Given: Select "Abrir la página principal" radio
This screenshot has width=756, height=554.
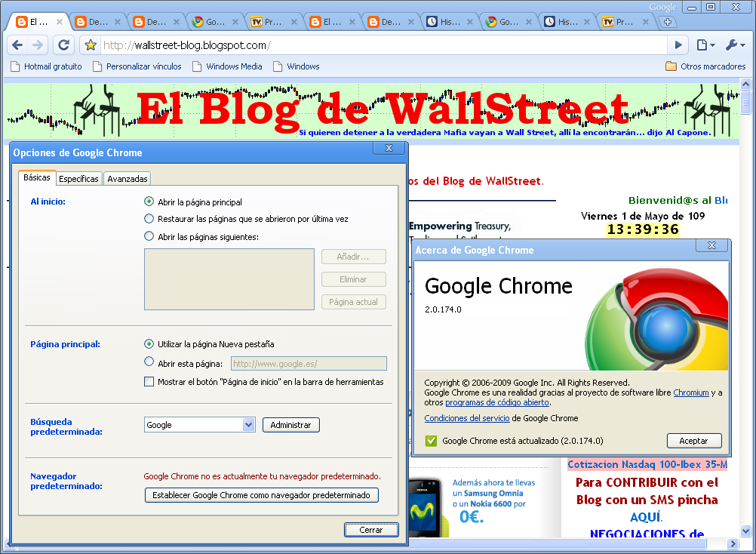Looking at the screenshot, I should [x=149, y=201].
